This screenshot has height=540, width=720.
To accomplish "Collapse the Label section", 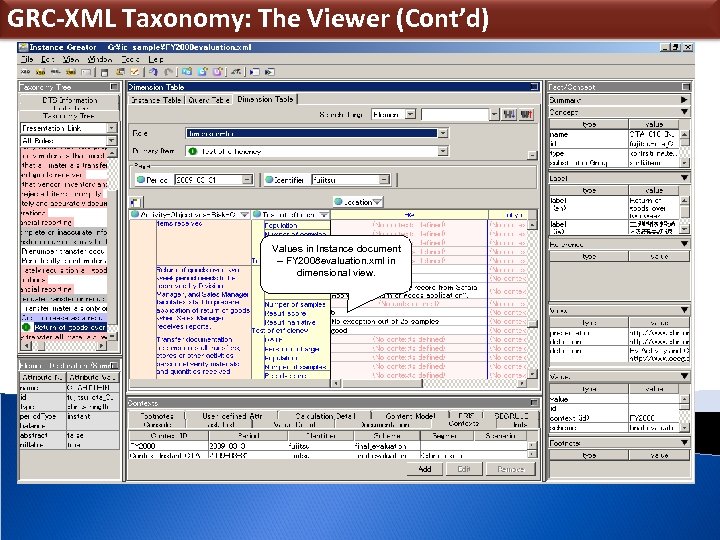I will point(684,178).
